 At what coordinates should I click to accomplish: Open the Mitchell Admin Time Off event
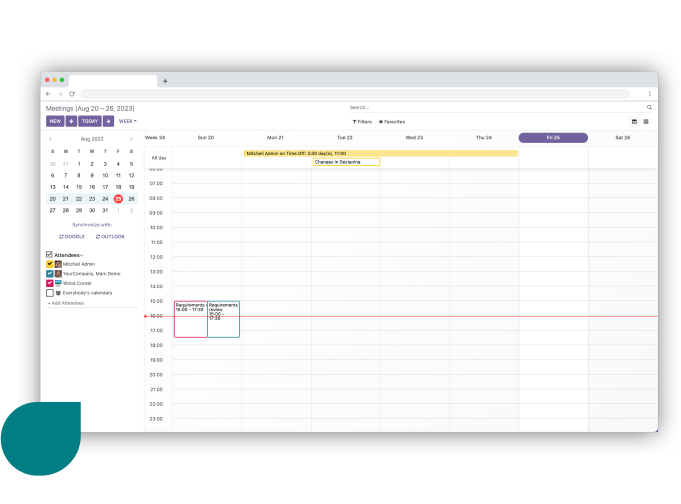pos(380,153)
